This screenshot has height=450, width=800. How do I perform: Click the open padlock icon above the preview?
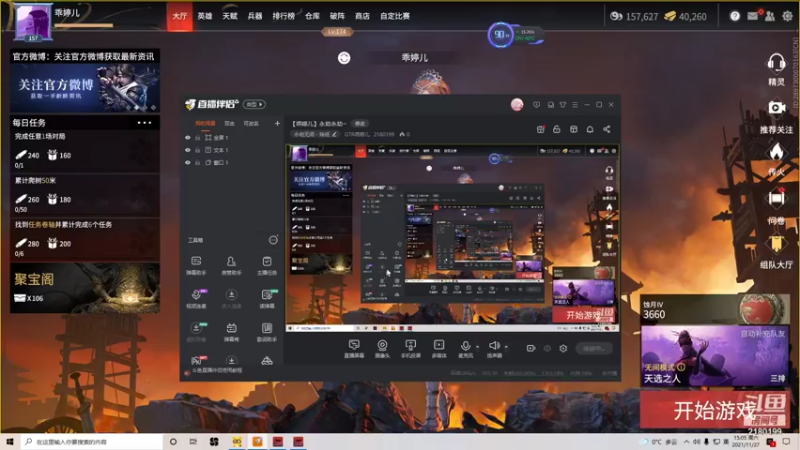pos(557,130)
